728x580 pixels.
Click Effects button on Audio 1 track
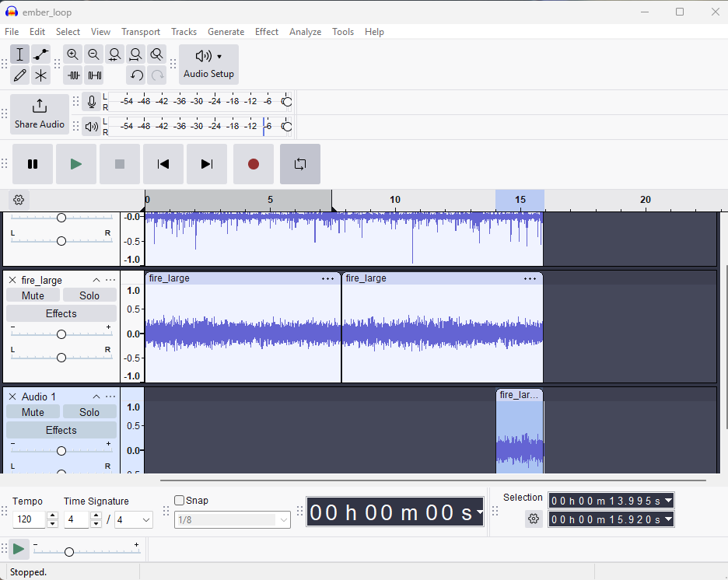click(x=61, y=430)
